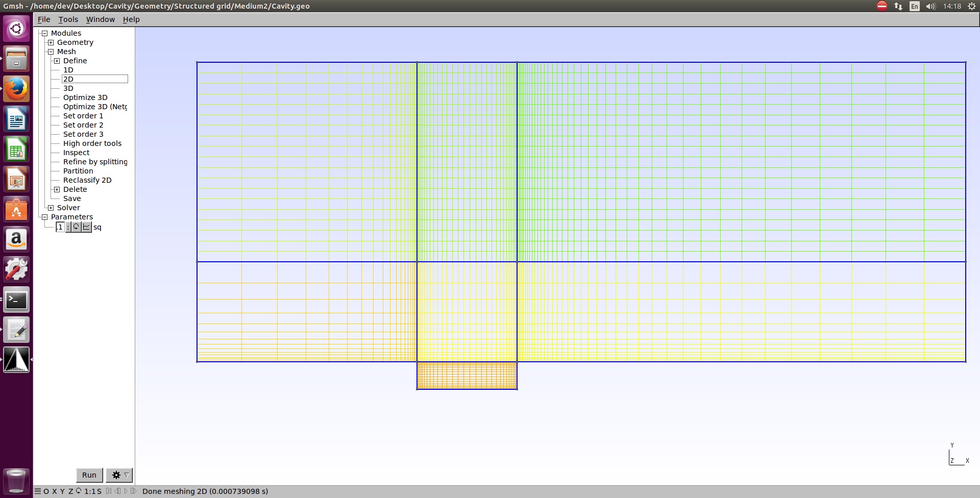Expand the Solver tree node
The image size is (980, 498).
click(x=51, y=208)
